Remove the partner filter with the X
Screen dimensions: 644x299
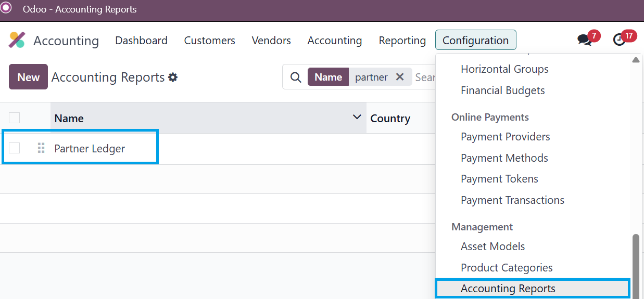point(400,77)
